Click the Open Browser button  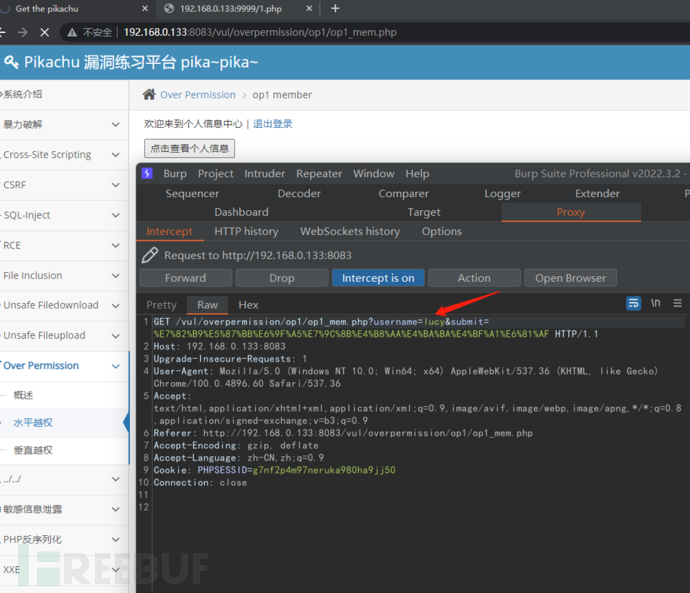coord(570,278)
